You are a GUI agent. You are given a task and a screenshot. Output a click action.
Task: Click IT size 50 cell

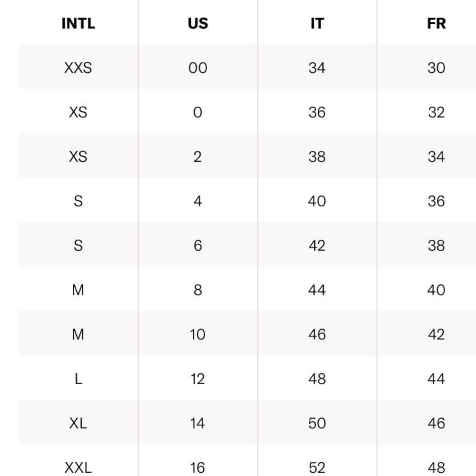tap(317, 423)
